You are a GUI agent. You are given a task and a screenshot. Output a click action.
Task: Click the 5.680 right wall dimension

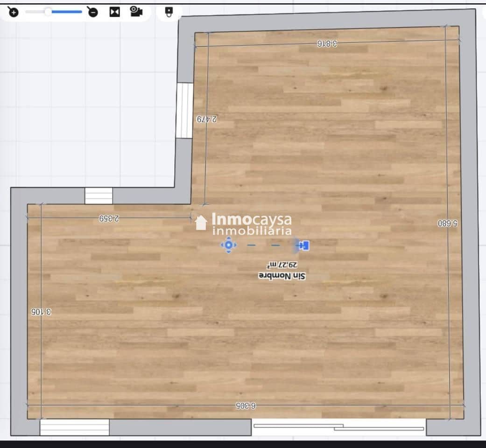[x=447, y=223]
